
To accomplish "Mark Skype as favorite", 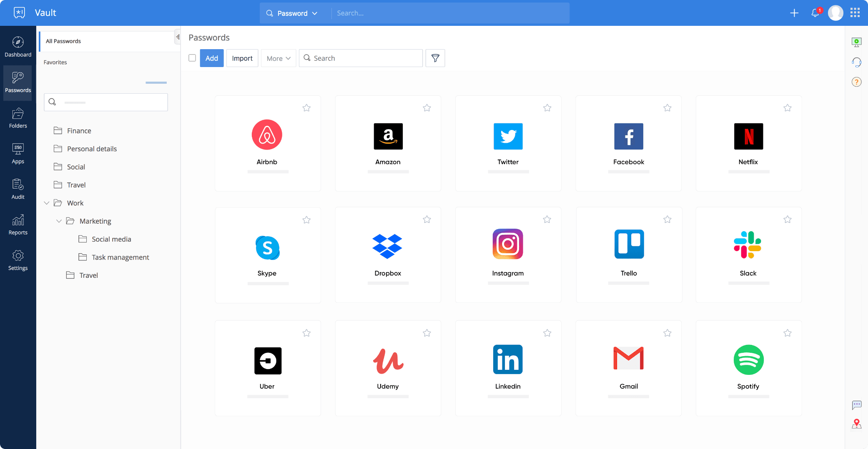I will pos(306,220).
